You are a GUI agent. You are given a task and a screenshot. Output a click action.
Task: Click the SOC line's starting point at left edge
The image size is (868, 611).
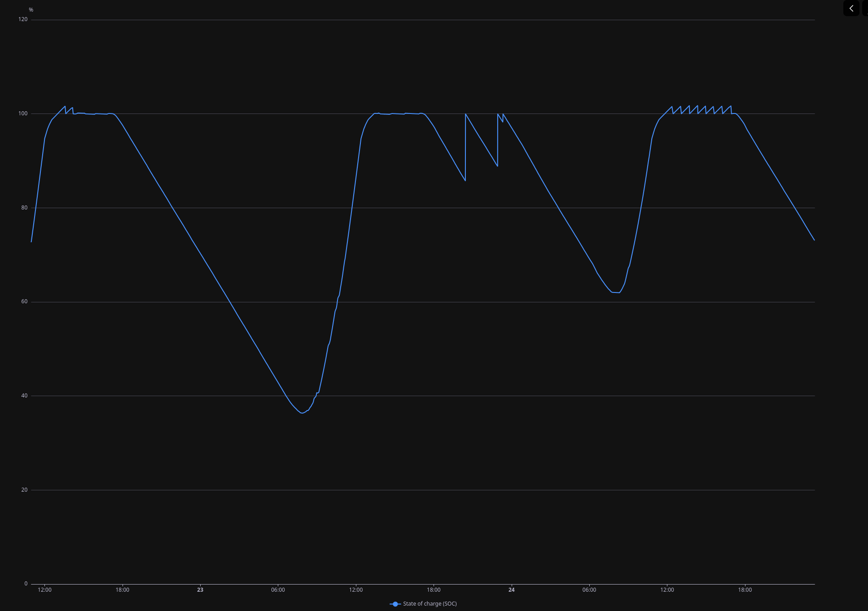31,242
